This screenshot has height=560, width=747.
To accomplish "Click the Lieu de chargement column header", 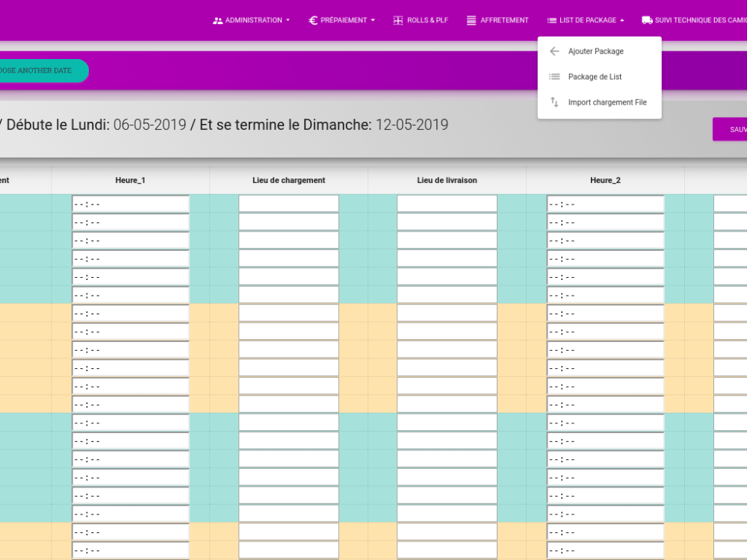I will [288, 180].
